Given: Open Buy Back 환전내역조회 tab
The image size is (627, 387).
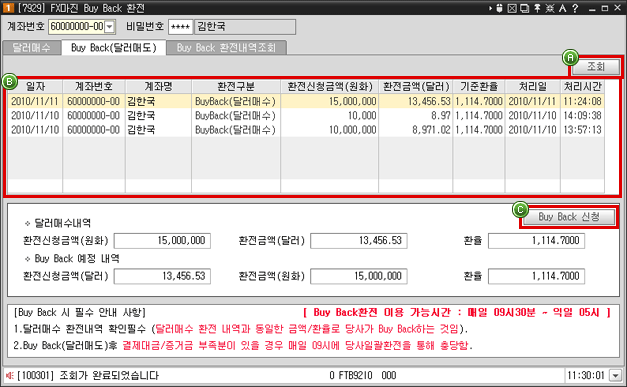Looking at the screenshot, I should [x=226, y=48].
